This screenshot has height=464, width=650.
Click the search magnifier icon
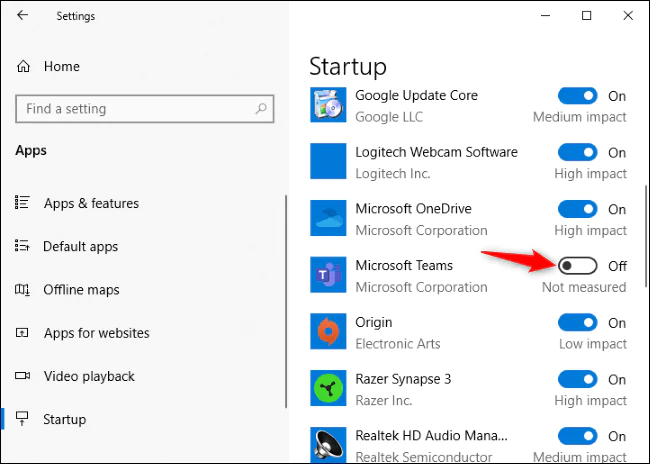262,109
